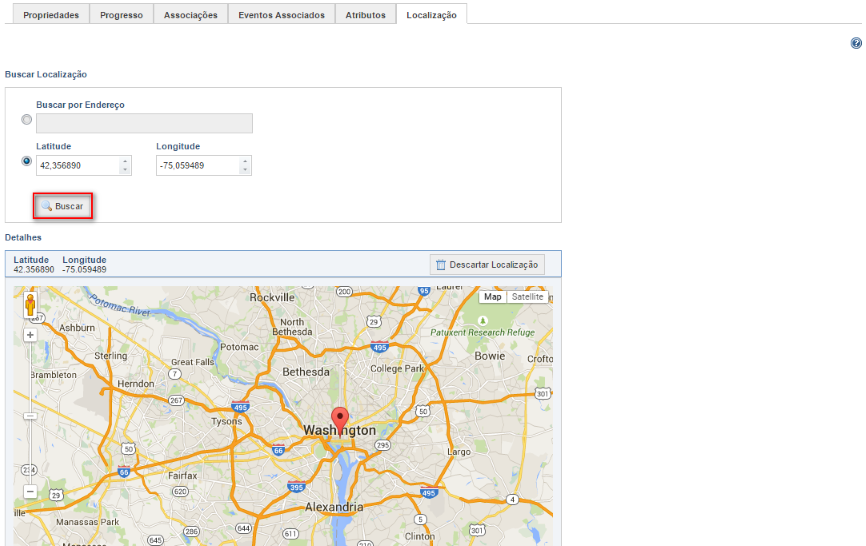This screenshot has width=866, height=546.
Task: Select Buscar por Endereço radio button
Action: point(27,120)
